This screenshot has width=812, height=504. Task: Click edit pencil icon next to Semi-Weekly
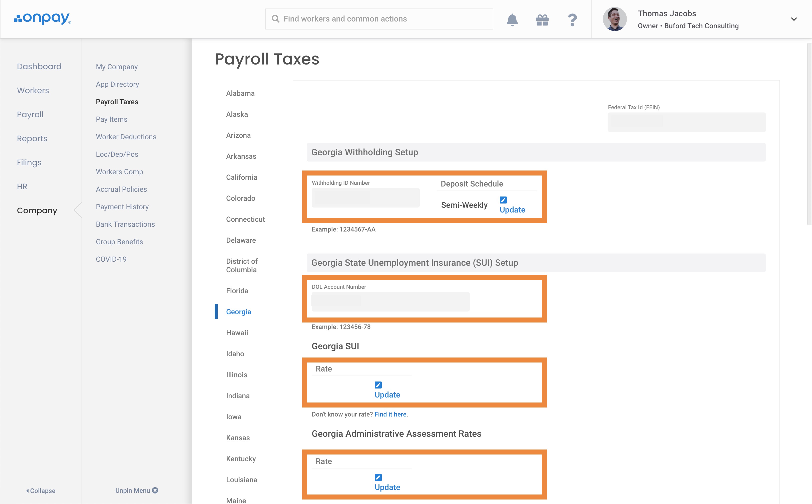coord(503,200)
